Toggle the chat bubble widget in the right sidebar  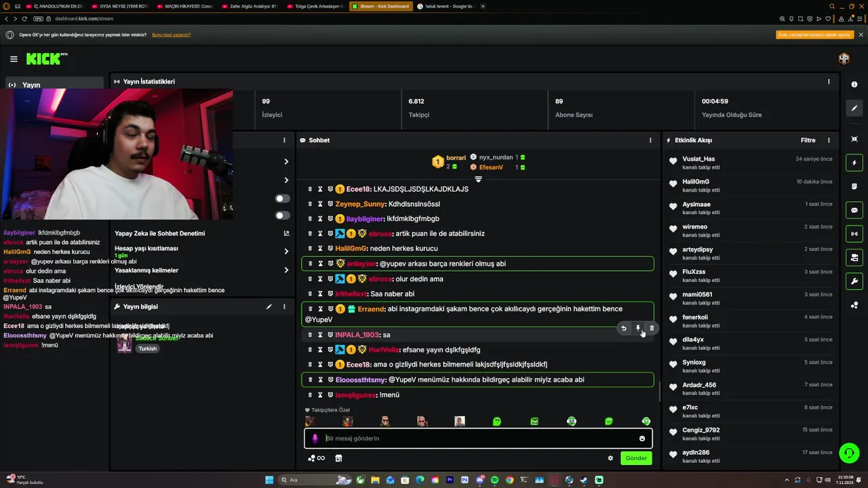854,210
